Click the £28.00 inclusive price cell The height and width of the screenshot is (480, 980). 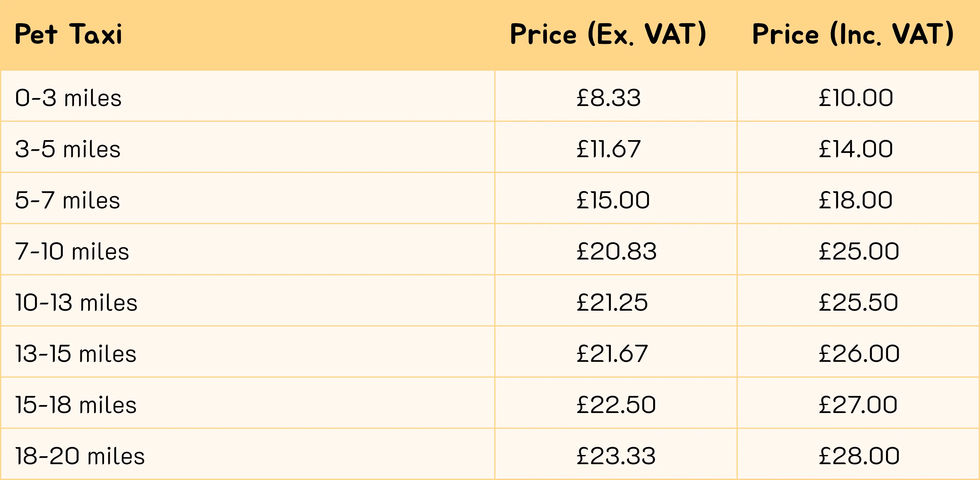[859, 456]
